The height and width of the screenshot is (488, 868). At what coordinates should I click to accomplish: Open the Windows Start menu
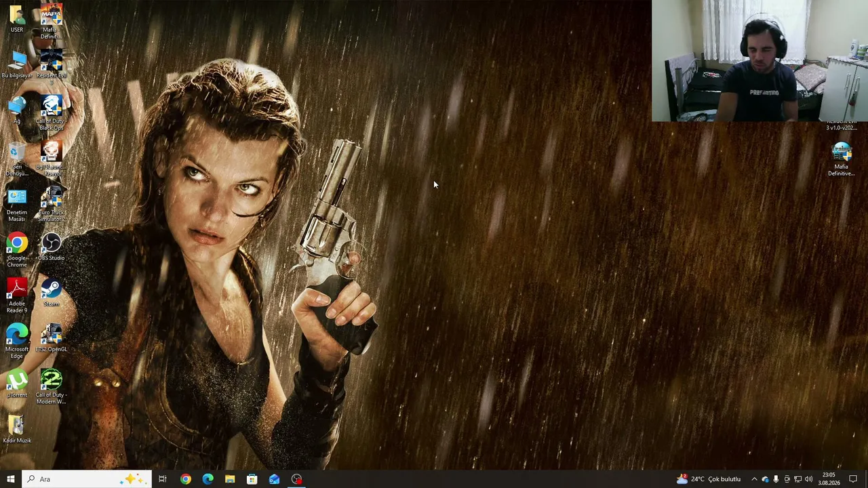tap(10, 479)
